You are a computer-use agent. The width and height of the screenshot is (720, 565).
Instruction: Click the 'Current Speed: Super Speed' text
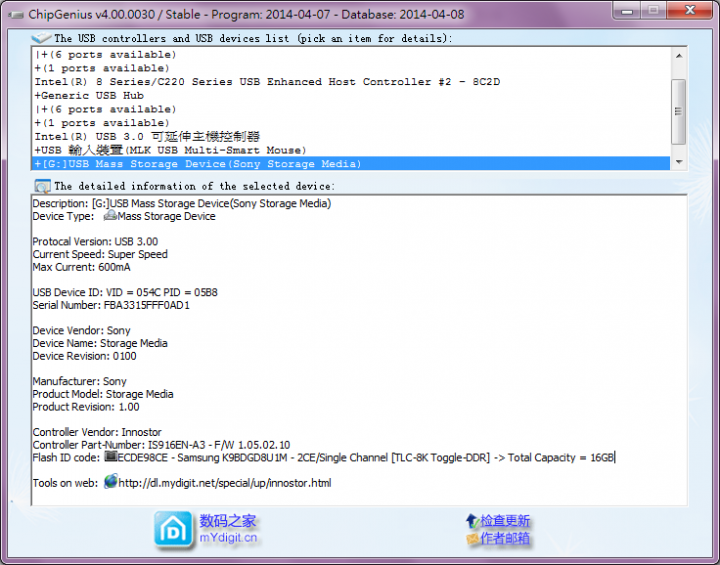pyautogui.click(x=100, y=254)
